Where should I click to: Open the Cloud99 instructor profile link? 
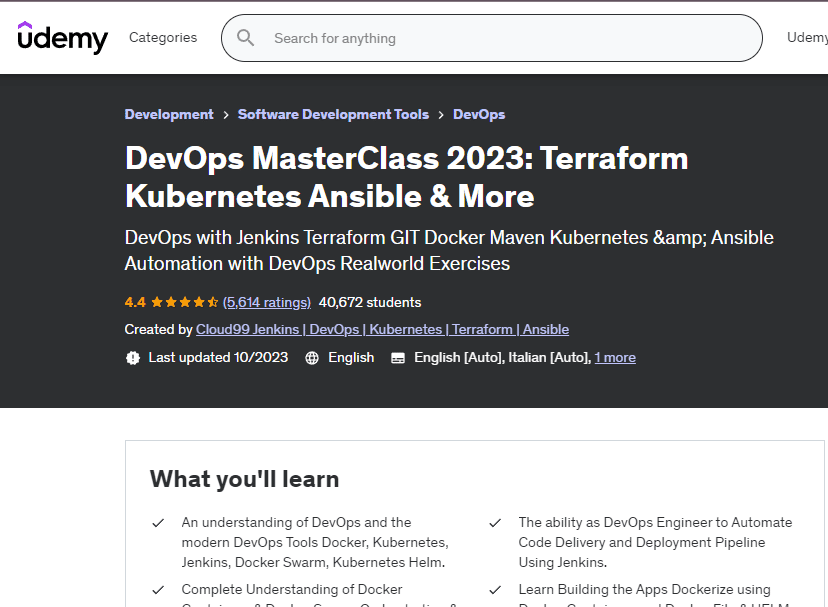(382, 329)
